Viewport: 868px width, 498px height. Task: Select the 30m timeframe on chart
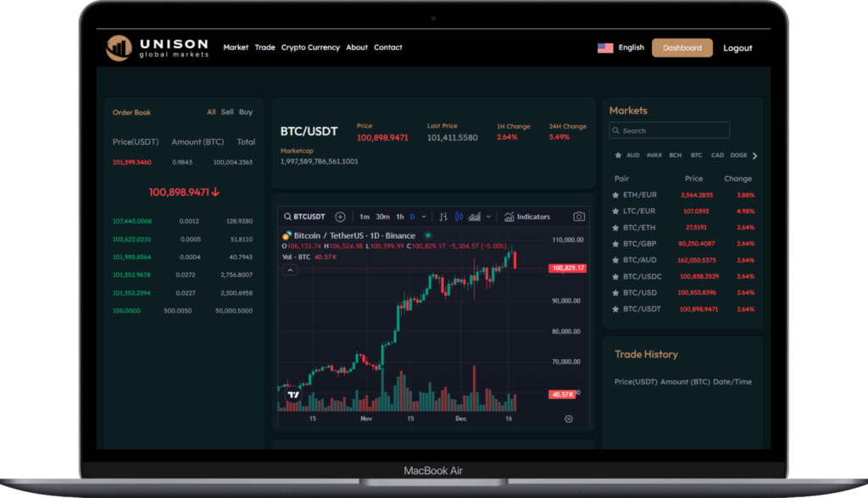click(x=382, y=217)
